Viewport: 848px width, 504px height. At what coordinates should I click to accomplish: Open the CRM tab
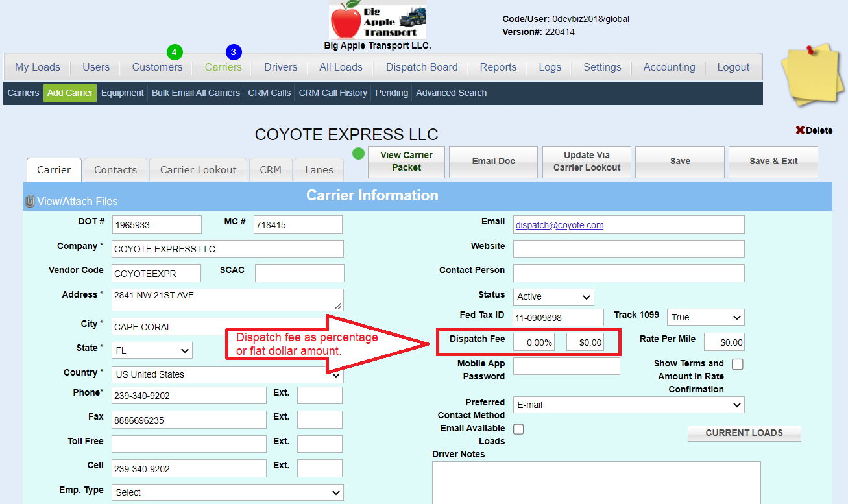click(x=271, y=170)
